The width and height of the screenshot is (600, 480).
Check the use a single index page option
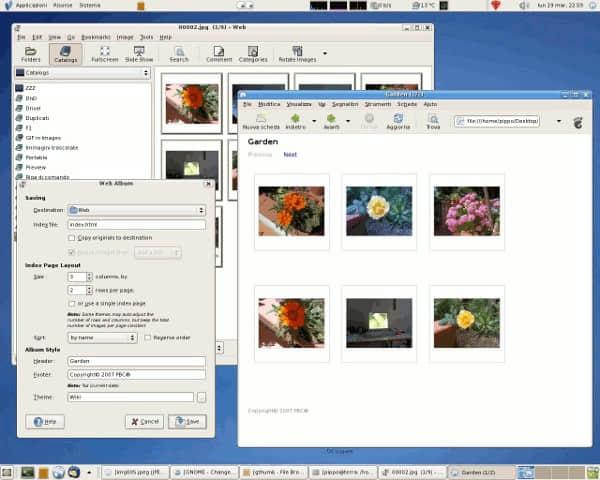coord(71,303)
